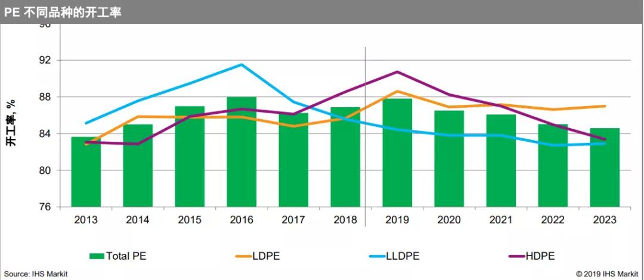The height and width of the screenshot is (280, 644).
Task: Select the 2019 green bar
Action: point(397,153)
